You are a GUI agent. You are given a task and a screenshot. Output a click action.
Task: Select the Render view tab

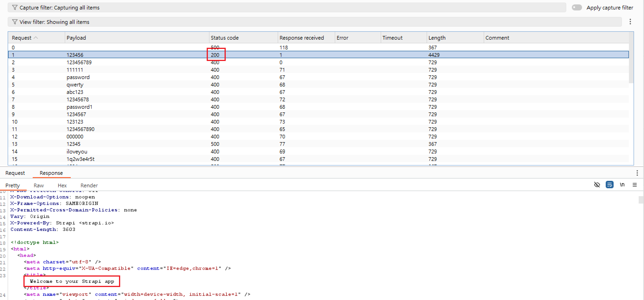tap(89, 185)
